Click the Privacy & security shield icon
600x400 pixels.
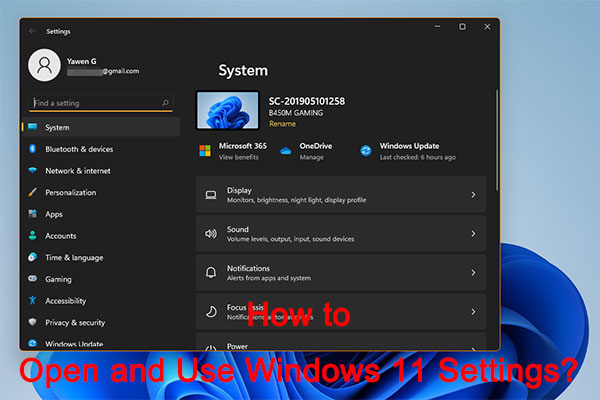33,323
